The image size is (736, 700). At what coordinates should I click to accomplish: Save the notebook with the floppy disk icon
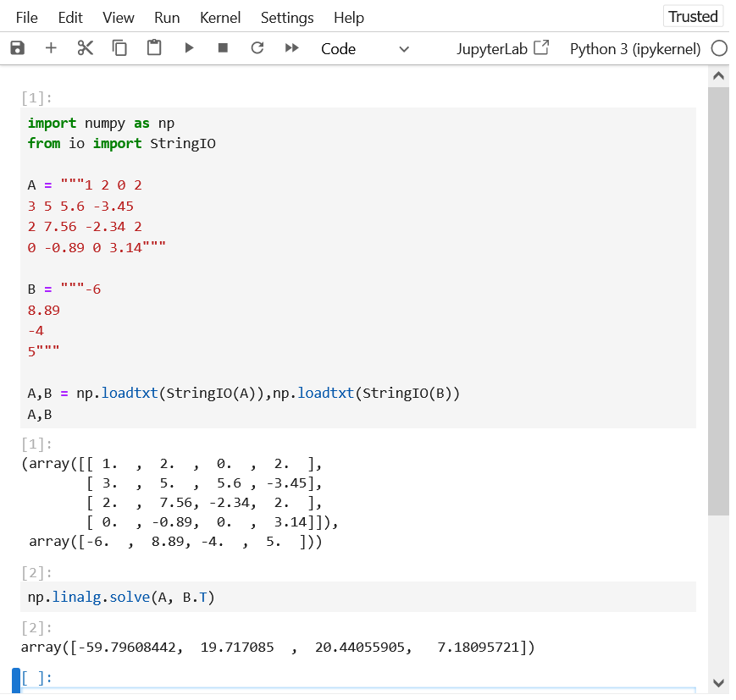(x=18, y=48)
